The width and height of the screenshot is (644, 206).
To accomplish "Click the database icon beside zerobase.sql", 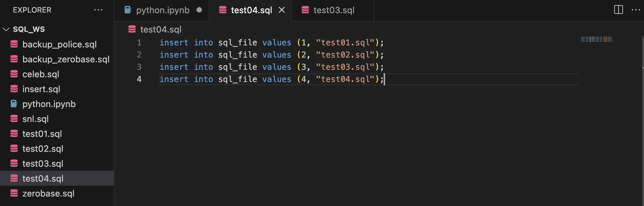I will (x=14, y=193).
